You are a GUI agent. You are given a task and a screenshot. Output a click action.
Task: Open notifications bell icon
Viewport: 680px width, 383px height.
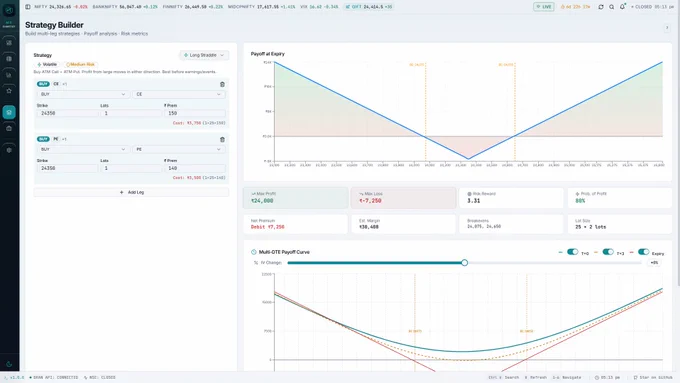tap(622, 7)
